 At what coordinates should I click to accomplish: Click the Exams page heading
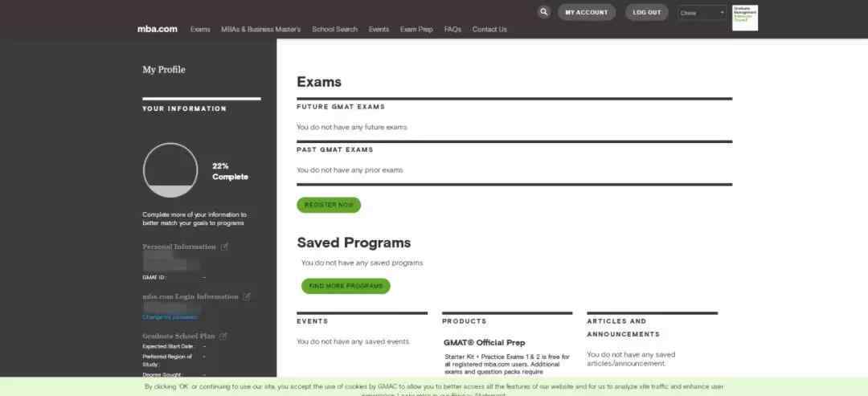coord(319,82)
